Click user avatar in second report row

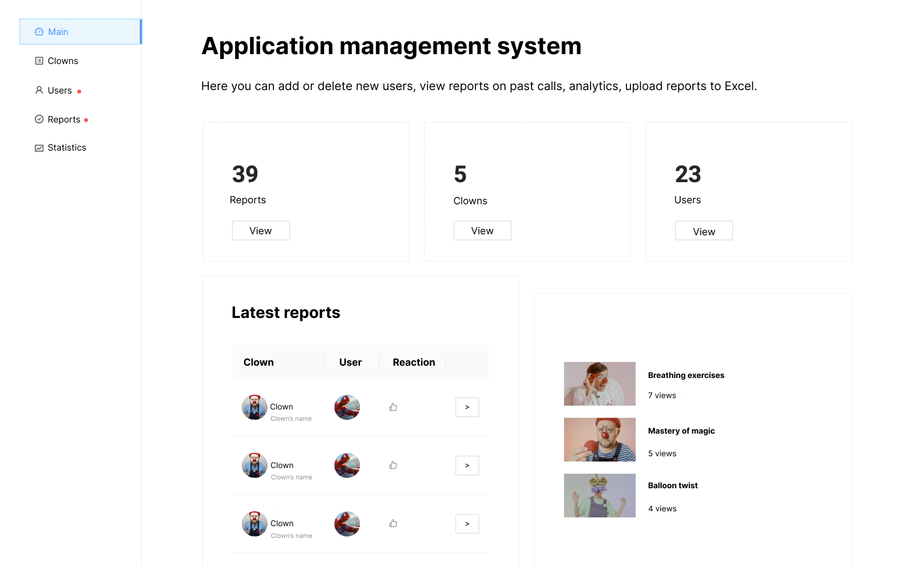click(347, 466)
